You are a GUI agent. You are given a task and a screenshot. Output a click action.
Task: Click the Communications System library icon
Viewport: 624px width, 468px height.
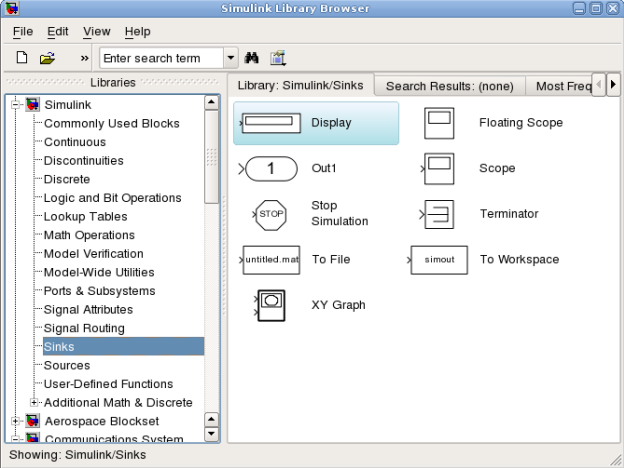click(x=33, y=437)
